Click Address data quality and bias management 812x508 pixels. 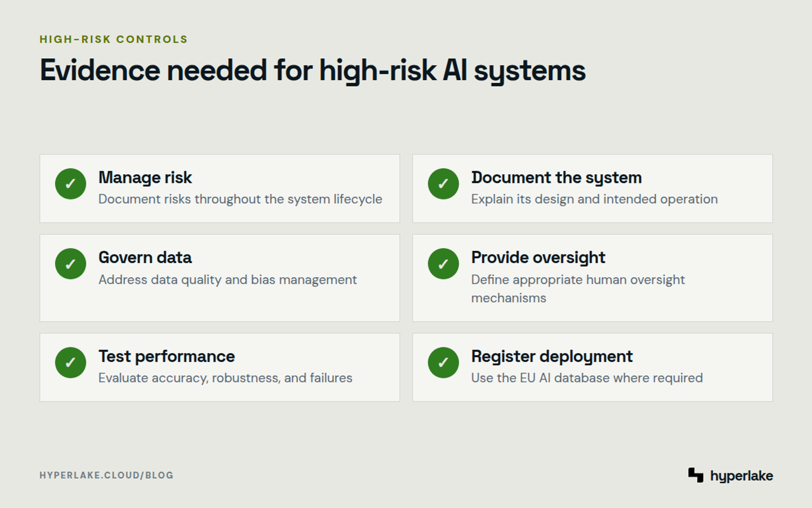click(227, 280)
